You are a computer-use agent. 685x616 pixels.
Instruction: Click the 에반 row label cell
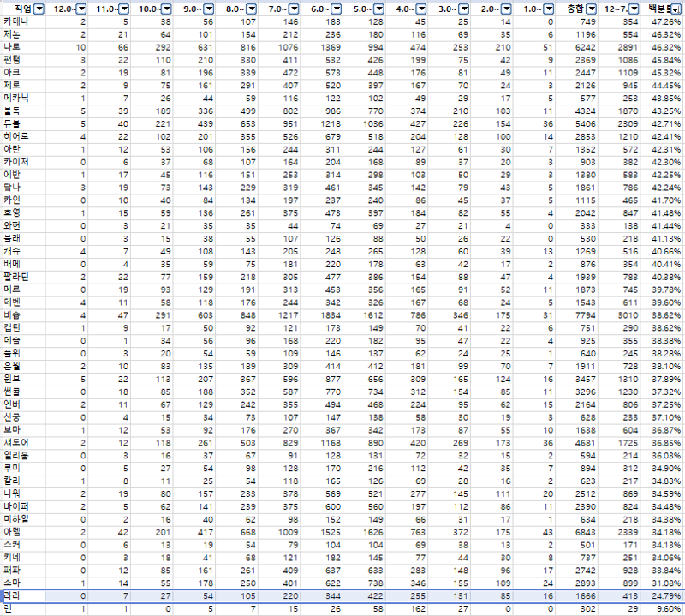pos(24,175)
